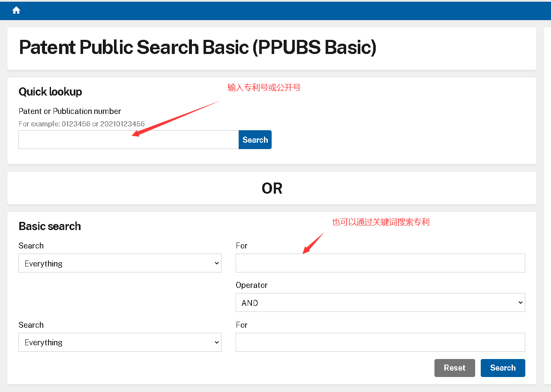Click the Operator label

click(x=252, y=285)
